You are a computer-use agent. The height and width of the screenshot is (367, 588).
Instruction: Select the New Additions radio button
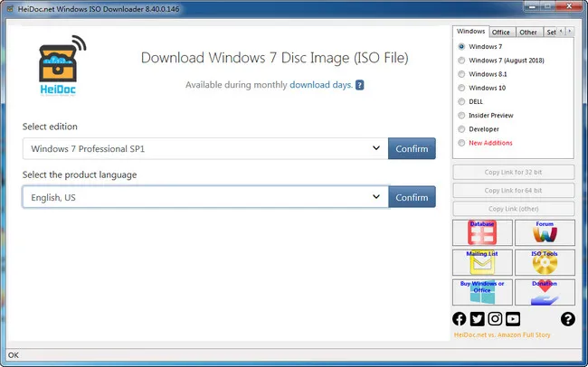(461, 143)
